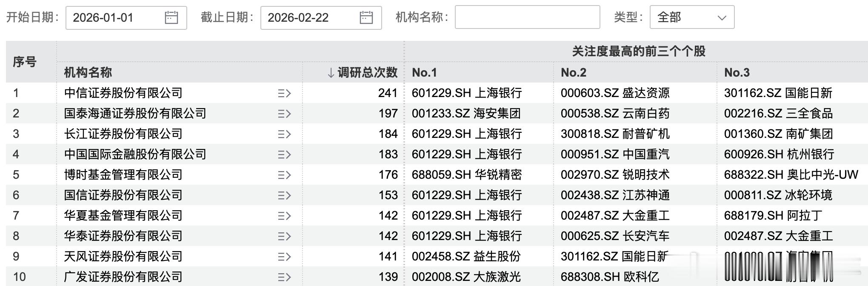Select stock 002438.SZ 江苏神通
Image resolution: width=868 pixels, height=286 pixels.
(615, 195)
